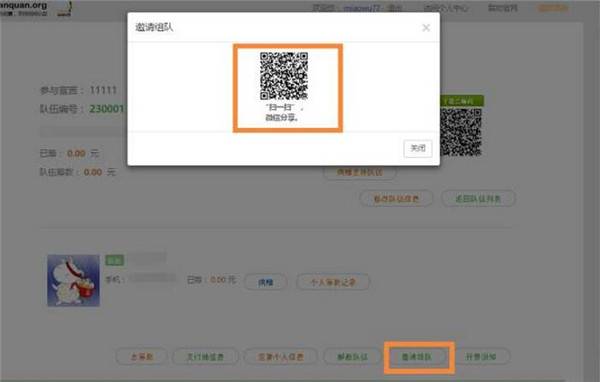Click the background page QR code on the right
The width and height of the screenshot is (600, 382).
(x=460, y=132)
